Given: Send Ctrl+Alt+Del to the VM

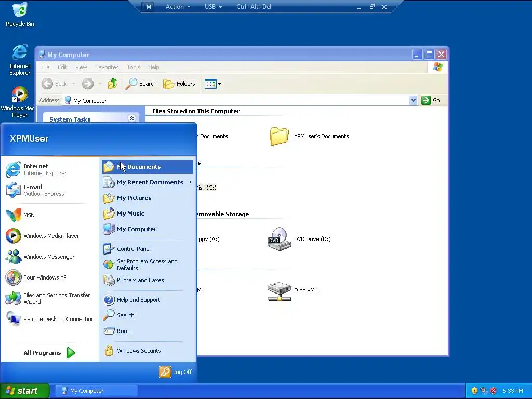Looking at the screenshot, I should tap(254, 7).
